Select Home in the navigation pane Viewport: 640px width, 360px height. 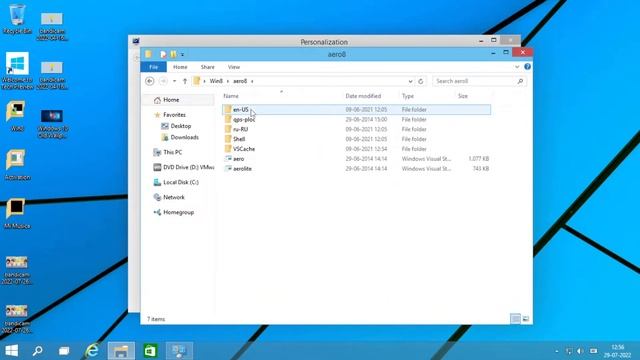point(171,100)
